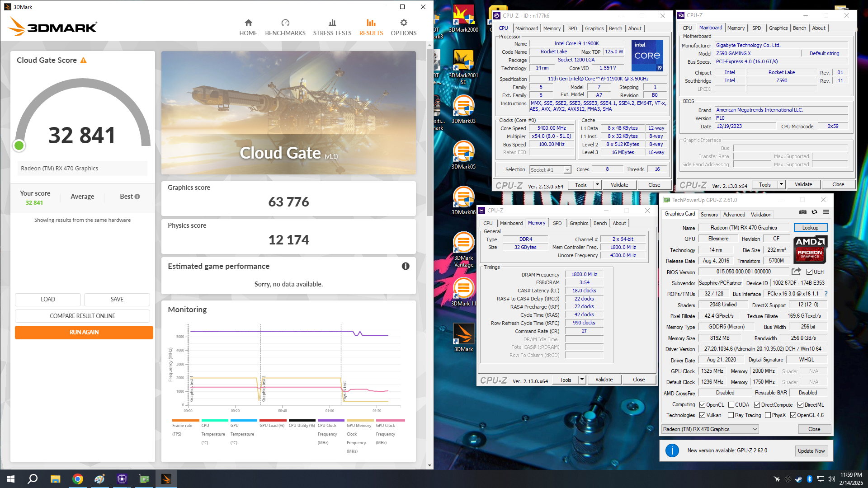This screenshot has width=868, height=488.
Task: Click the CPU Clock purple legend swatch
Action: point(331,420)
